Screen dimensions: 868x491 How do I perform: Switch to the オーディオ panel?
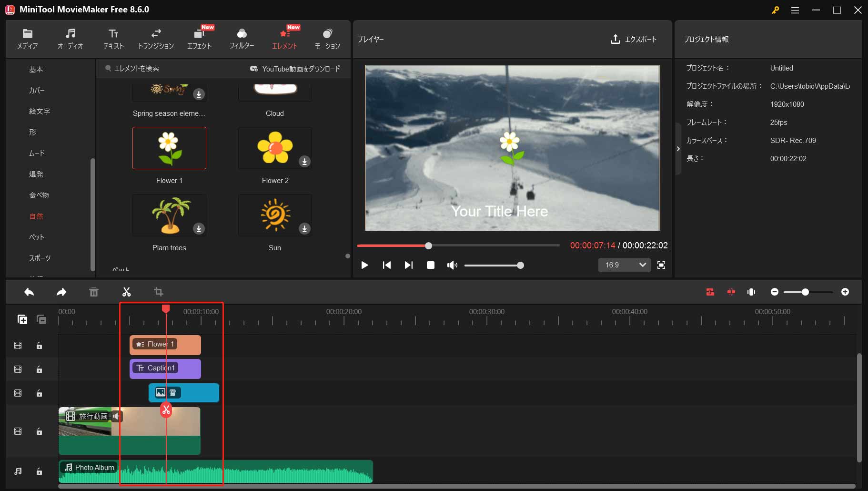(70, 39)
